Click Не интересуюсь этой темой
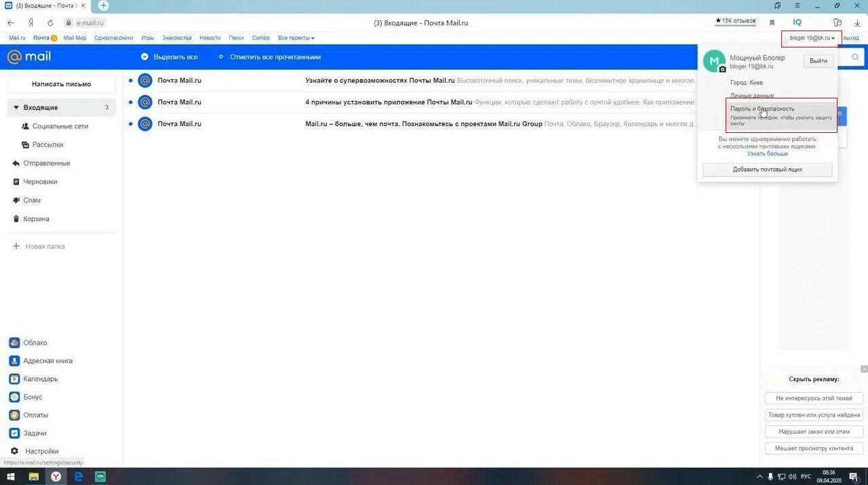The width and height of the screenshot is (868, 485). point(814,398)
